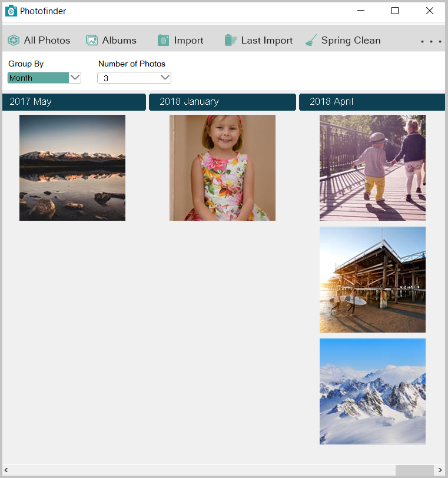448x478 pixels.
Task: Click the Number of Photos label
Action: click(132, 64)
